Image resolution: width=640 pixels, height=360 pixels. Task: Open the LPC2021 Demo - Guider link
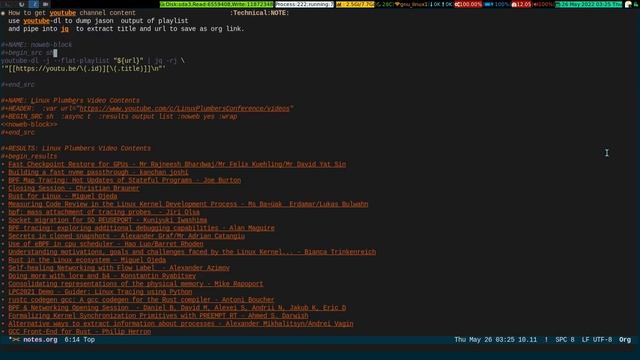pyautogui.click(x=100, y=291)
